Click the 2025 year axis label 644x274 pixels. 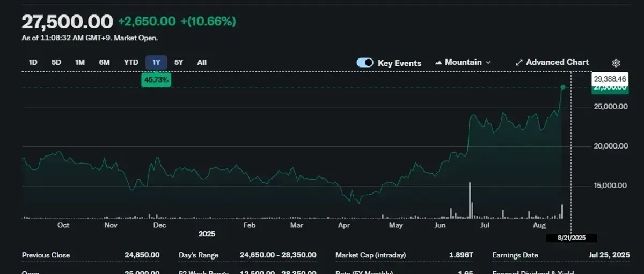(207, 234)
